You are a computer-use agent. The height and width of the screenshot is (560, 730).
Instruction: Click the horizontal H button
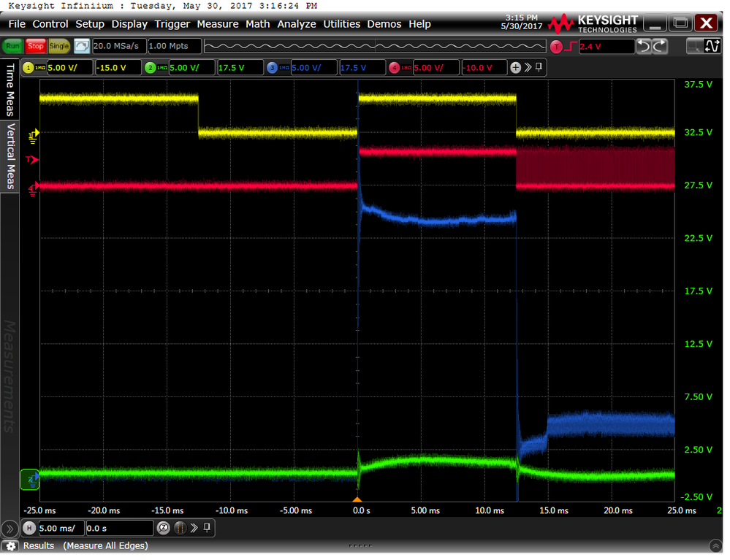29,529
